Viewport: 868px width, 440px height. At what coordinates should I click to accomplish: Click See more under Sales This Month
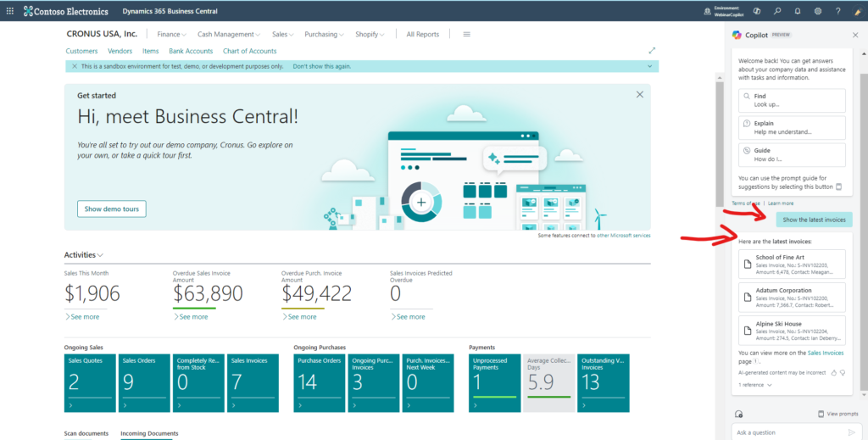(x=82, y=317)
